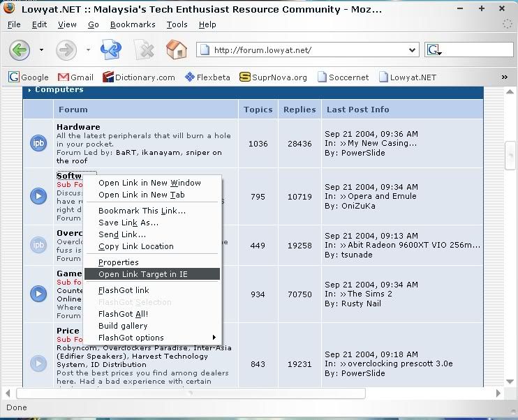Open last post The Sims 2
This screenshot has width=518, height=420.
click(370, 294)
